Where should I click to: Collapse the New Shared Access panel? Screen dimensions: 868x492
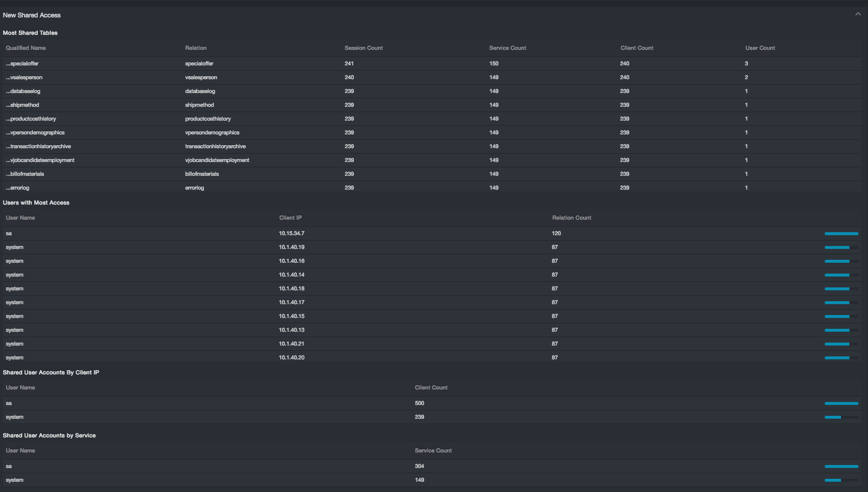click(x=858, y=14)
